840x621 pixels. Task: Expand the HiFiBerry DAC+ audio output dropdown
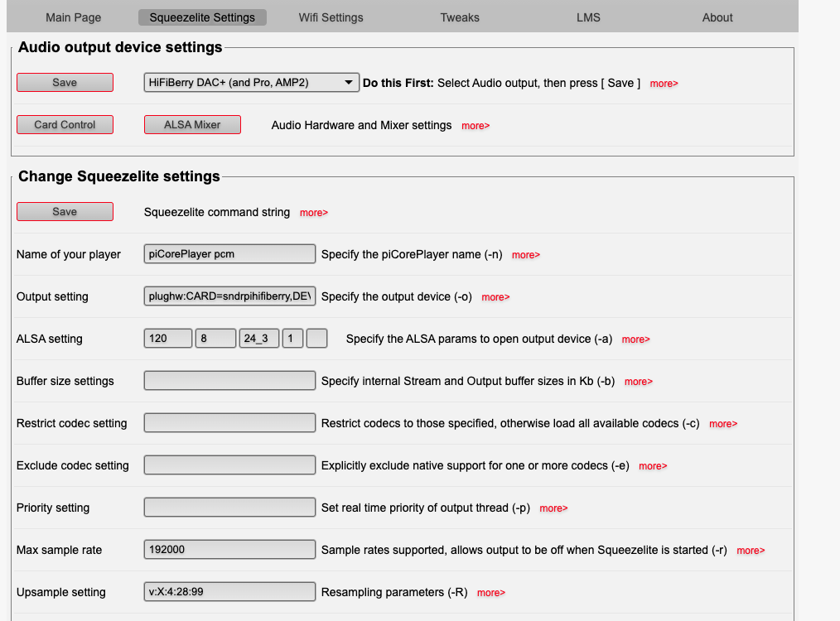pyautogui.click(x=251, y=83)
